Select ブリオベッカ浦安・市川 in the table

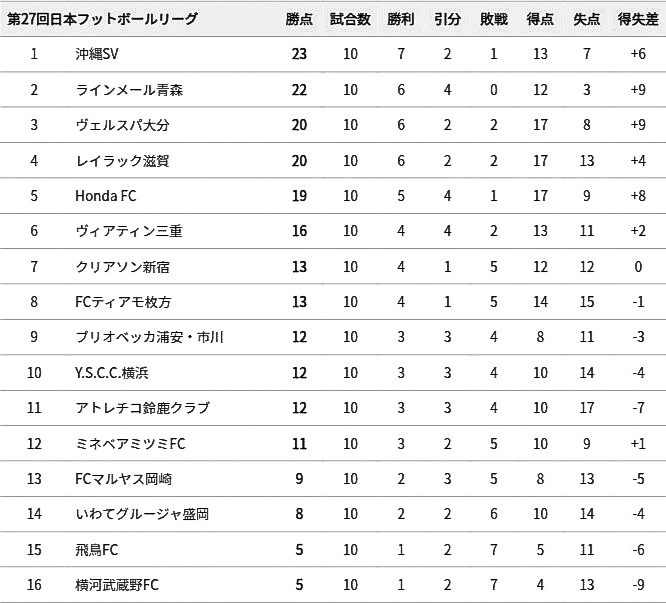pos(149,337)
